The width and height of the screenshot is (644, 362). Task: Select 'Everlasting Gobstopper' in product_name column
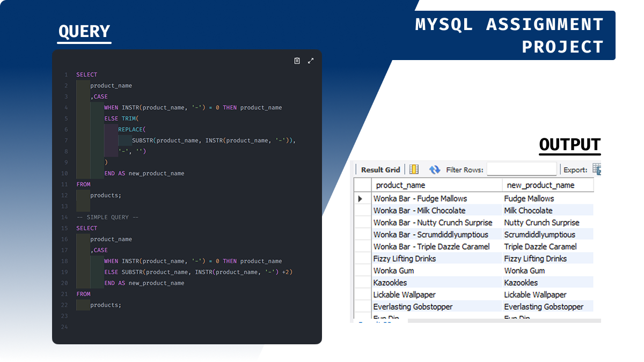click(x=436, y=307)
